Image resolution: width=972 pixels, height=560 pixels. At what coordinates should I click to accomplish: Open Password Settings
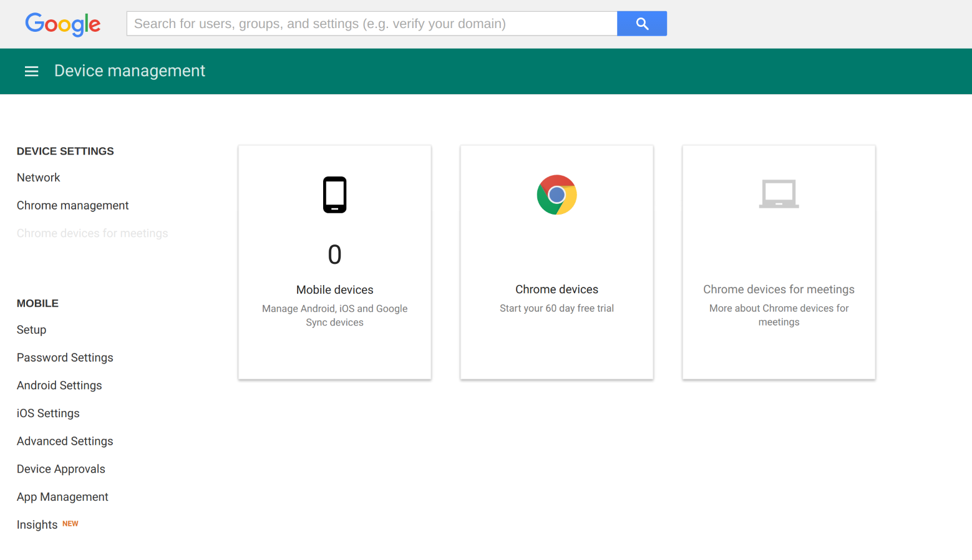click(x=65, y=357)
